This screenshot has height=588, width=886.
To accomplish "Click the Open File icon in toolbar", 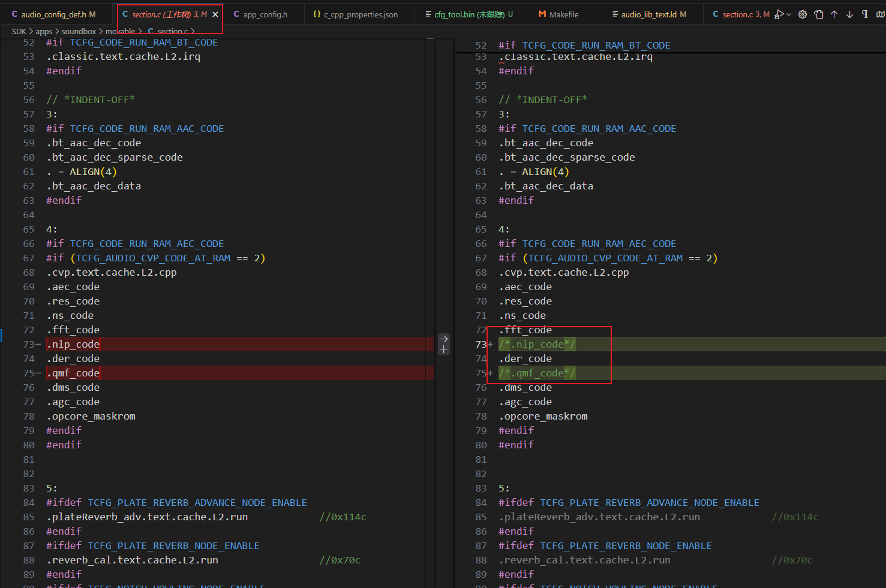I will 819,14.
